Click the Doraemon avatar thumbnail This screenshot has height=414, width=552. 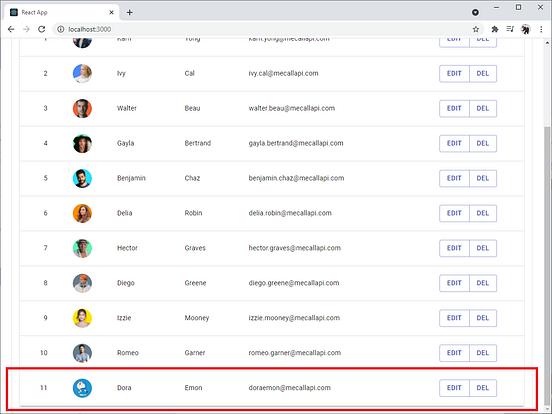(x=82, y=388)
